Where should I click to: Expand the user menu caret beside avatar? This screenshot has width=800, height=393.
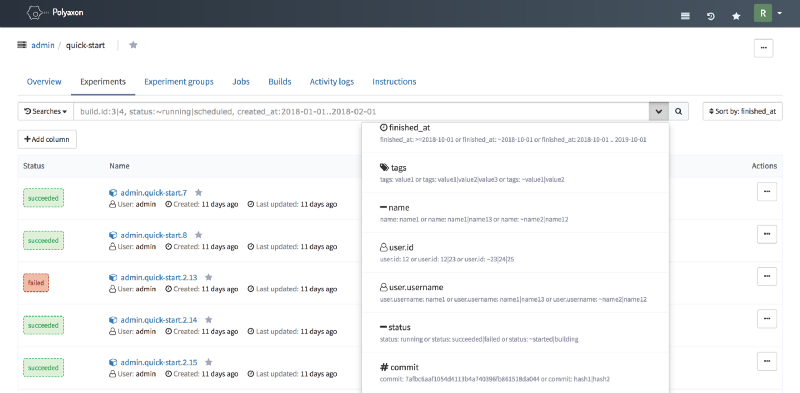point(780,13)
